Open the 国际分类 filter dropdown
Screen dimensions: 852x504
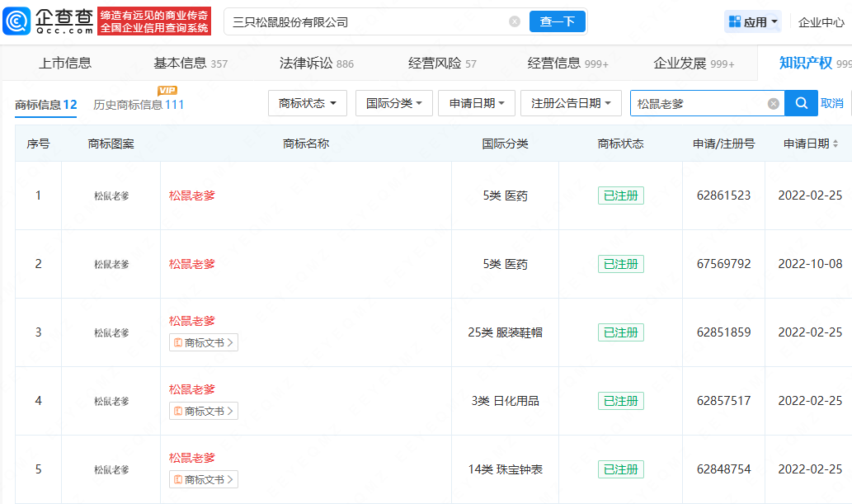pos(393,103)
